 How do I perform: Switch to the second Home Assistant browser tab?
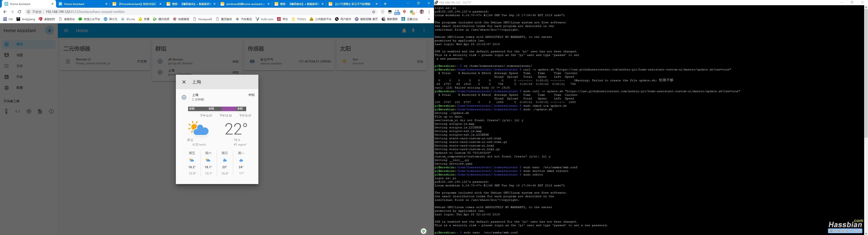pos(83,4)
